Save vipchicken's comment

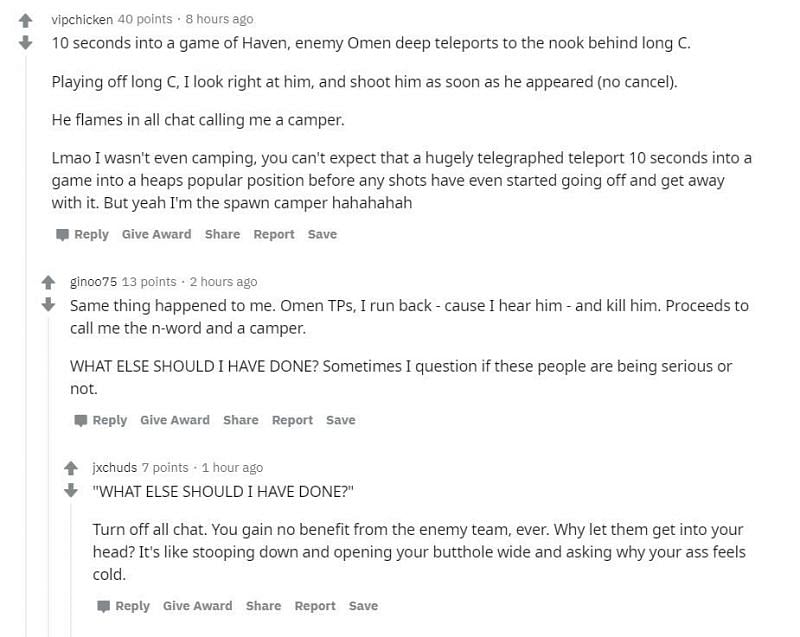point(322,234)
